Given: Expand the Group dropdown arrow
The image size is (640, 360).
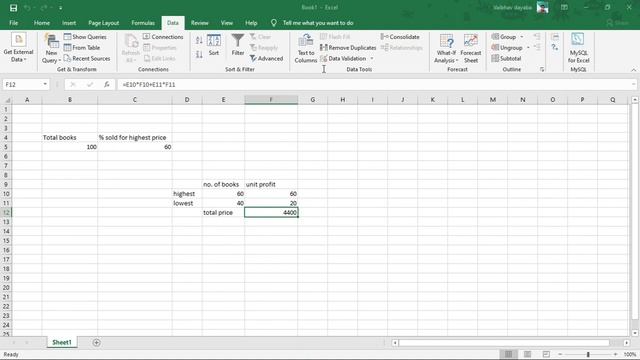Looking at the screenshot, I should (522, 37).
